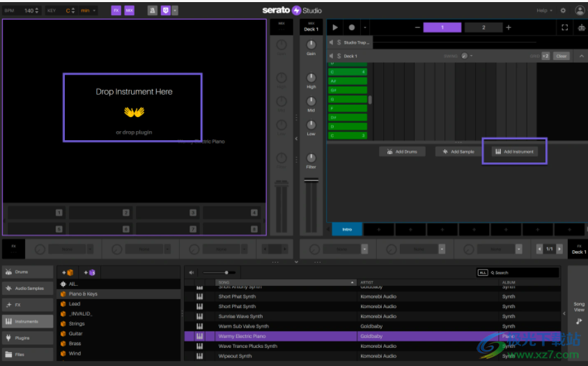
Task: Open the Plugins library category
Action: (28, 338)
